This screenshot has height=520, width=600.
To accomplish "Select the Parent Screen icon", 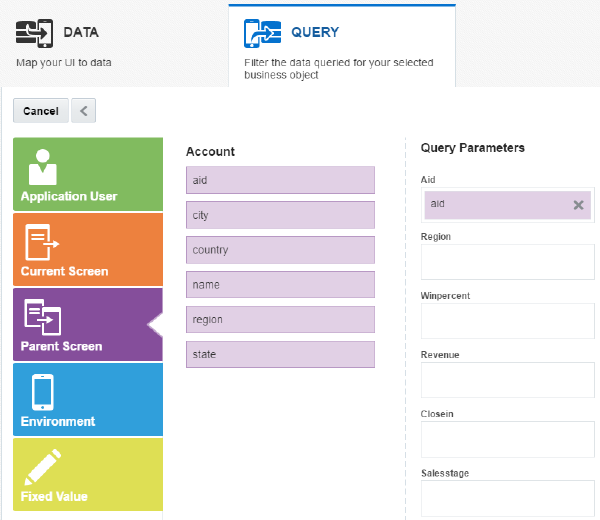I will coord(43,318).
